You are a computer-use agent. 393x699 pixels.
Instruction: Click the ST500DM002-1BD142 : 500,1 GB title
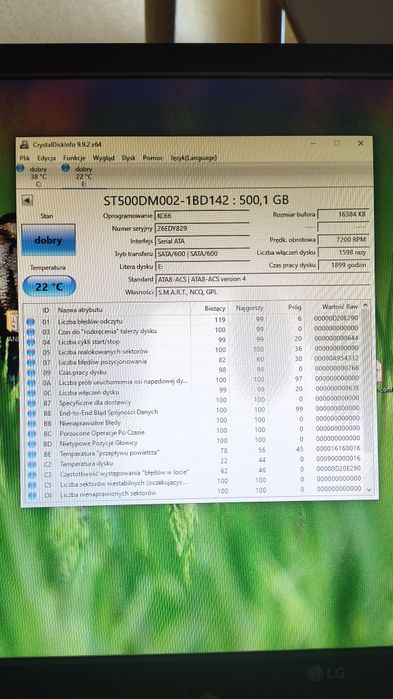[x=196, y=200]
